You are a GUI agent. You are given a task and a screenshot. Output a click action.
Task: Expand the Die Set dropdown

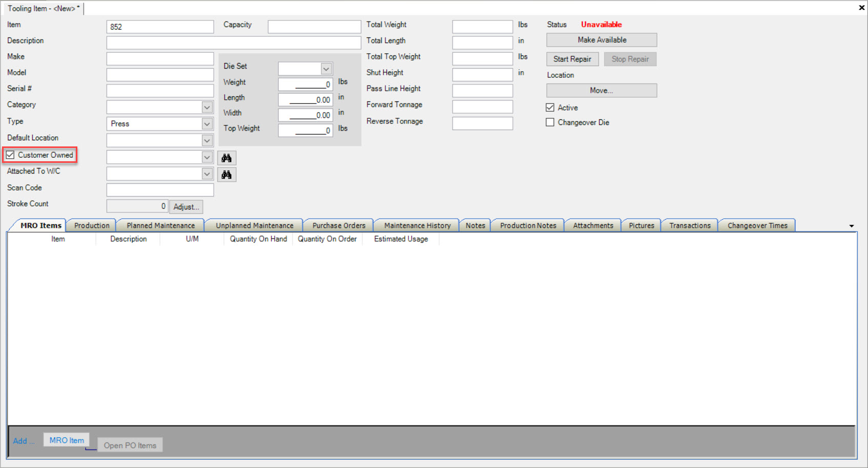pos(326,69)
